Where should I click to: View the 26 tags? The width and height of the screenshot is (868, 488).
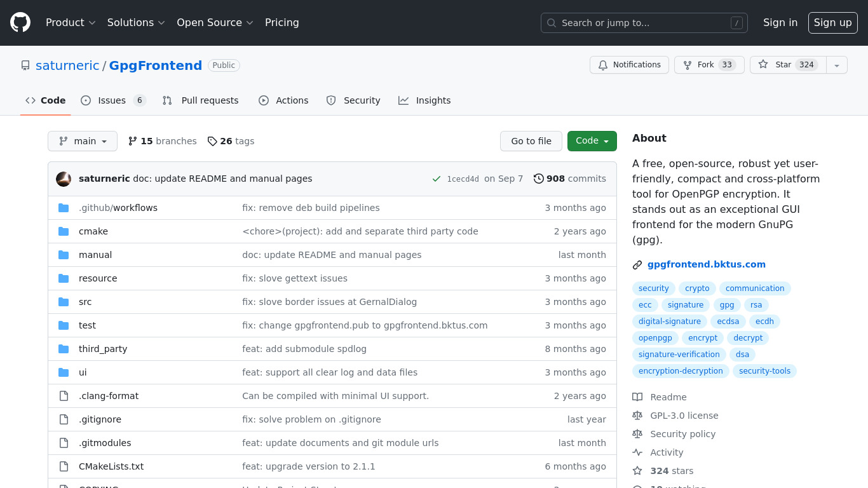click(x=231, y=141)
